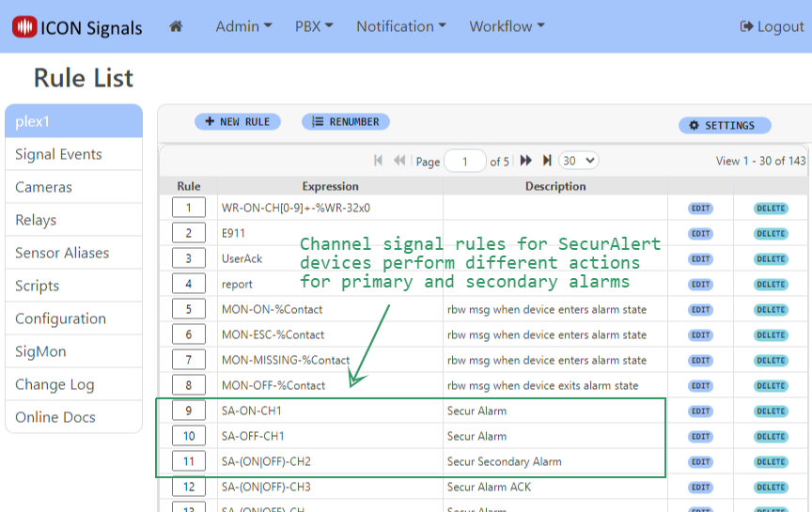Go to the previous rules page
Screen dimensions: 812x512
point(399,161)
